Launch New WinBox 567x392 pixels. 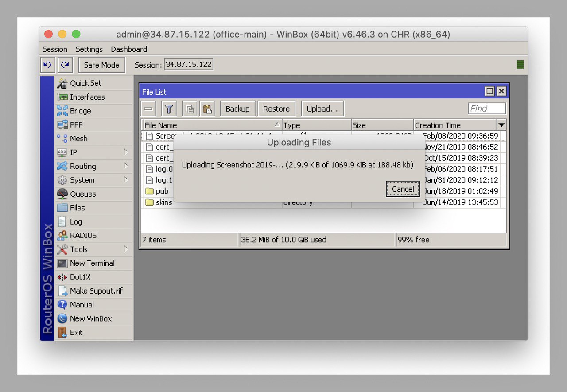point(93,318)
